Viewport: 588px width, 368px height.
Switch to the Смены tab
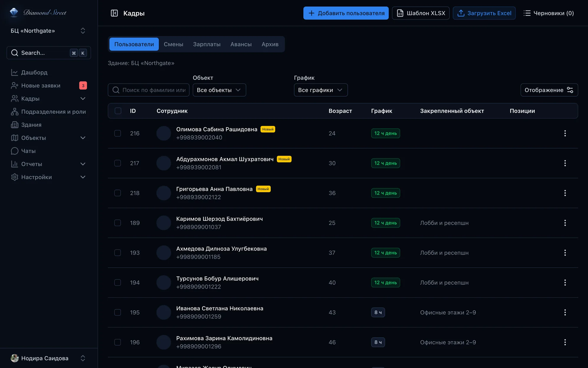173,44
